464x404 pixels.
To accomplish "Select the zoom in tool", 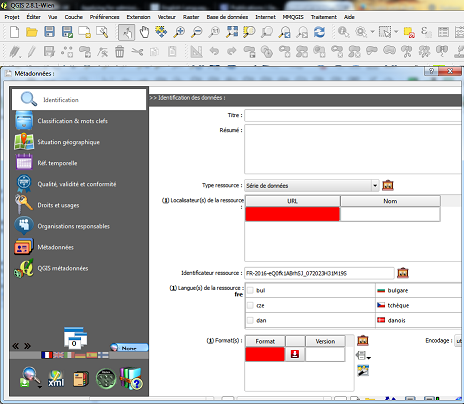I will tap(179, 32).
